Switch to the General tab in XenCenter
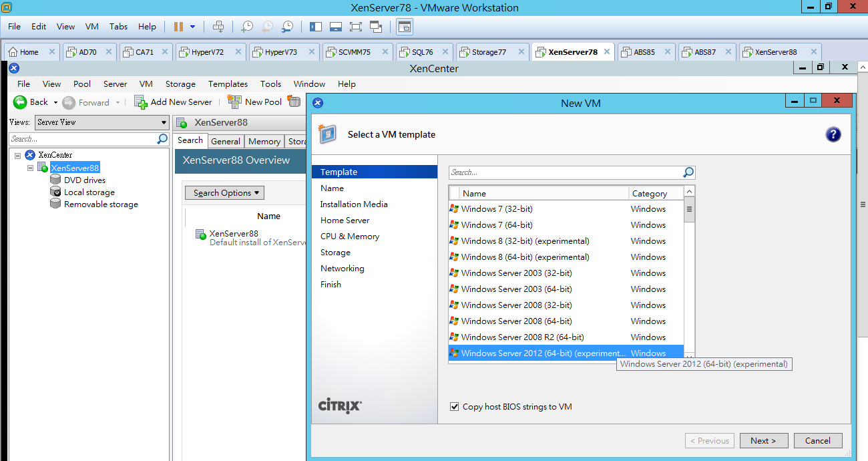 coord(226,141)
